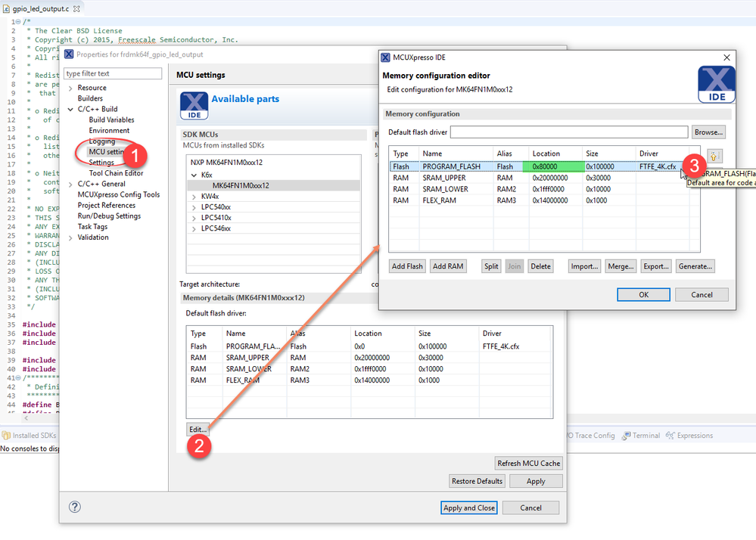Select PROGRAM_FLASH location 0x80000 cell
Screen dimensions: 756x540
pyautogui.click(x=553, y=166)
